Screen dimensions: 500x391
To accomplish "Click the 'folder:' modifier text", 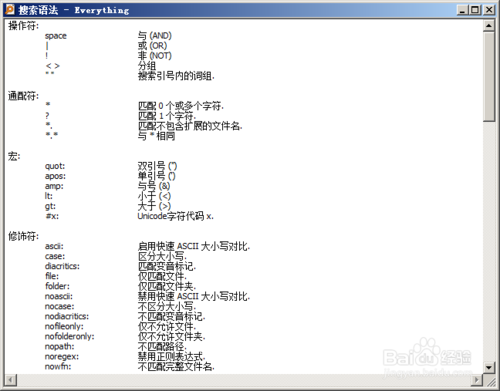I will coord(57,286).
